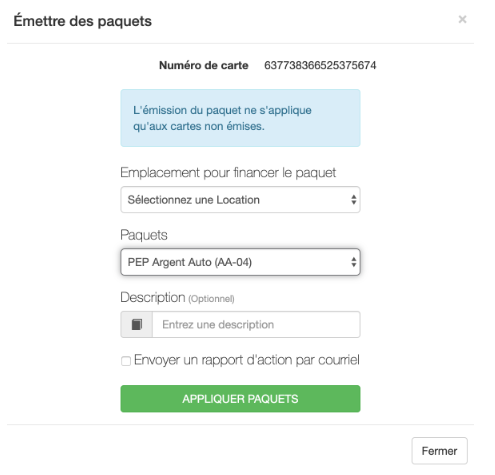
Task: Click the arrows on the location selector
Action: [x=353, y=200]
